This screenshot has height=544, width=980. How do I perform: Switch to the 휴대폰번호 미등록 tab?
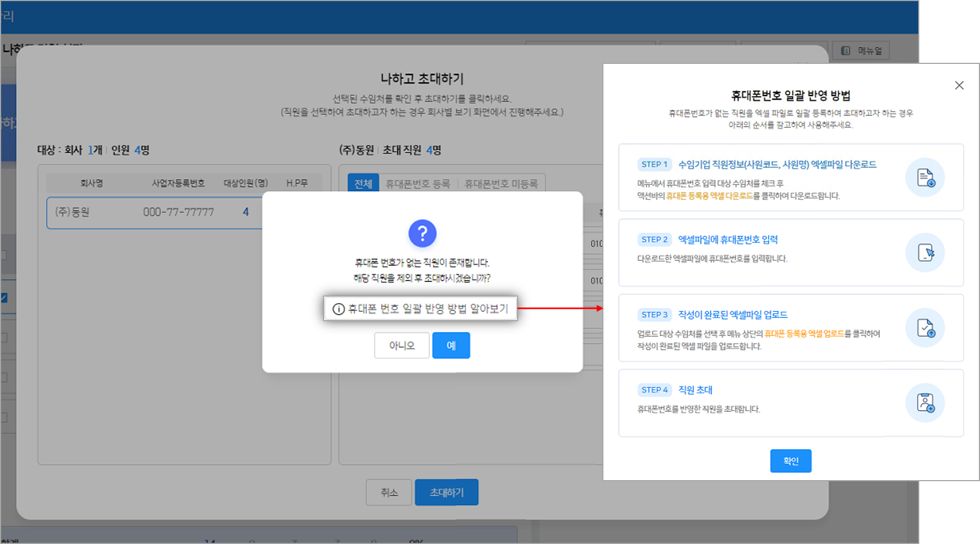[x=501, y=184]
